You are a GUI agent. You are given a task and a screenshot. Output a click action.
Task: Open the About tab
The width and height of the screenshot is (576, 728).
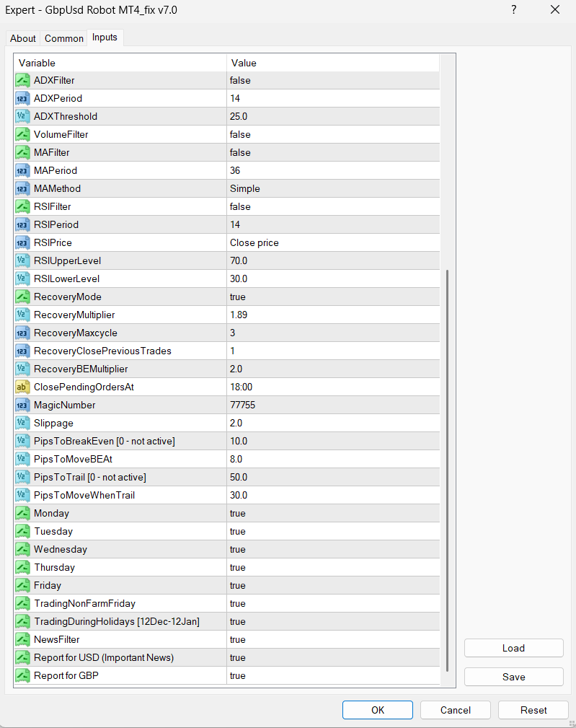click(x=23, y=38)
